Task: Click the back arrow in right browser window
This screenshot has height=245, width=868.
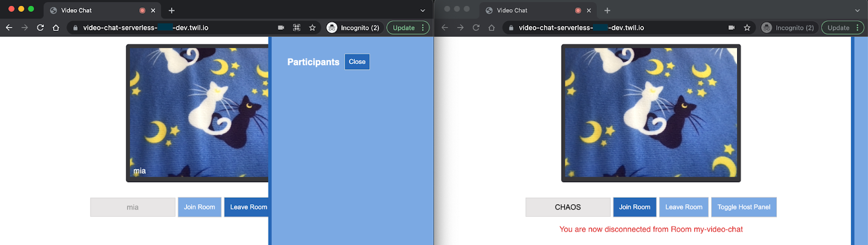Action: pyautogui.click(x=445, y=28)
